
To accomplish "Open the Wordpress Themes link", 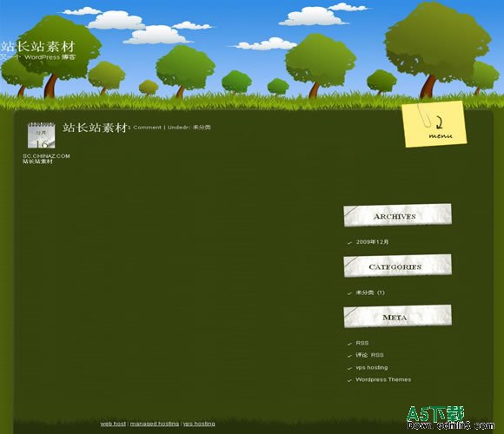I will 383,379.
